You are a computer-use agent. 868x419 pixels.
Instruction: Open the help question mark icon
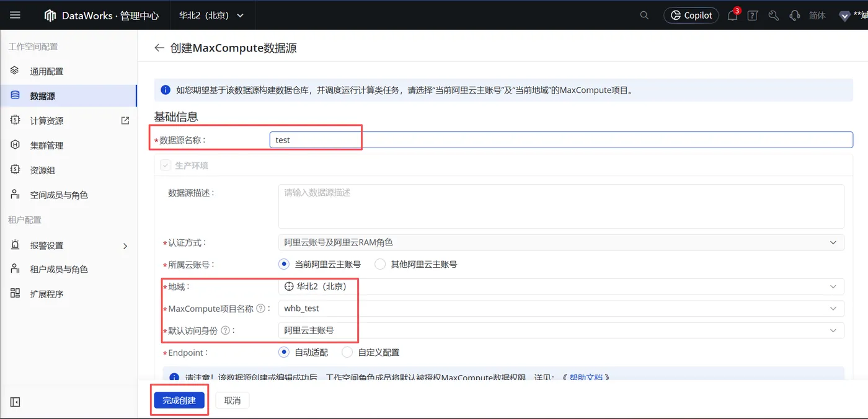pyautogui.click(x=753, y=15)
